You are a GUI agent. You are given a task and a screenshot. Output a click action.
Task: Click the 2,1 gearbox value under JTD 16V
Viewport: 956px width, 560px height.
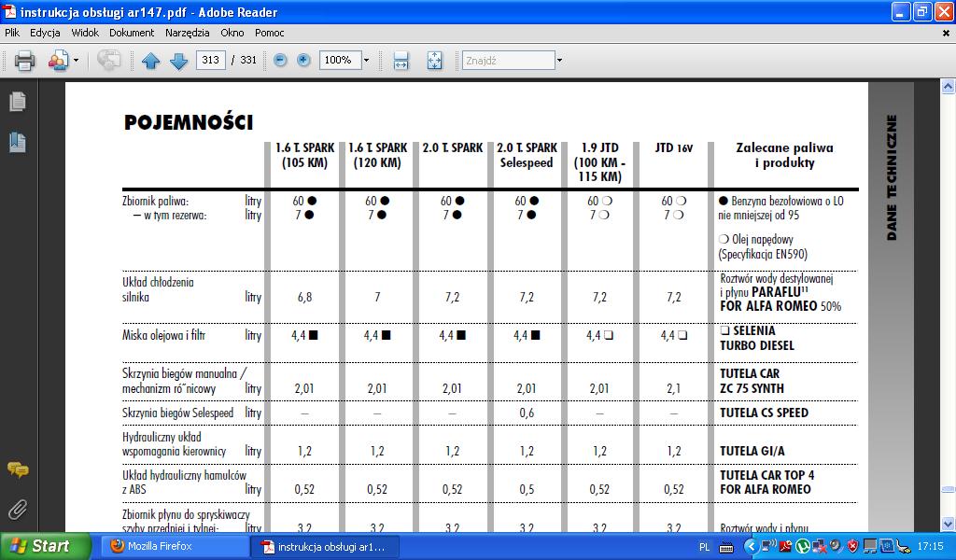point(674,389)
